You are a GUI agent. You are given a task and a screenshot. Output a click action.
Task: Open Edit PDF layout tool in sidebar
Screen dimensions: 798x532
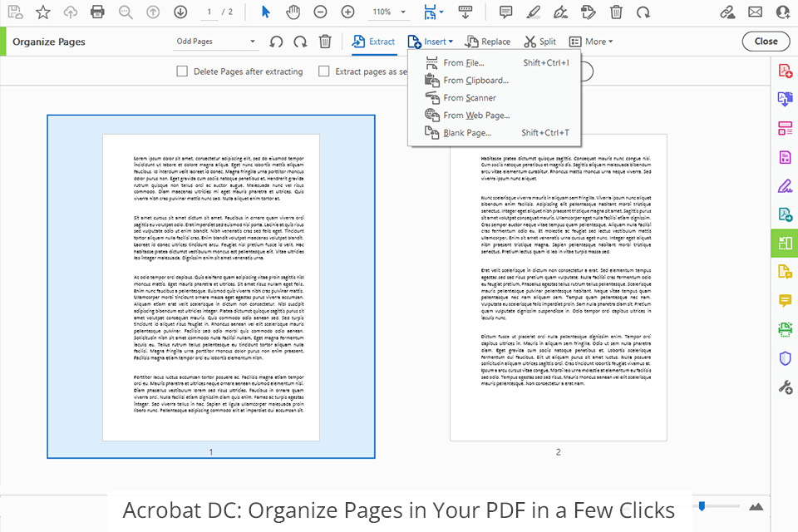point(785,128)
